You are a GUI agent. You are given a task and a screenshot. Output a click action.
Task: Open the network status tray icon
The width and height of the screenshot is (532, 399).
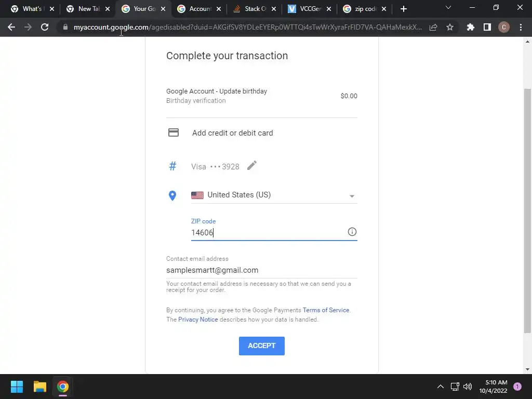coord(455,387)
